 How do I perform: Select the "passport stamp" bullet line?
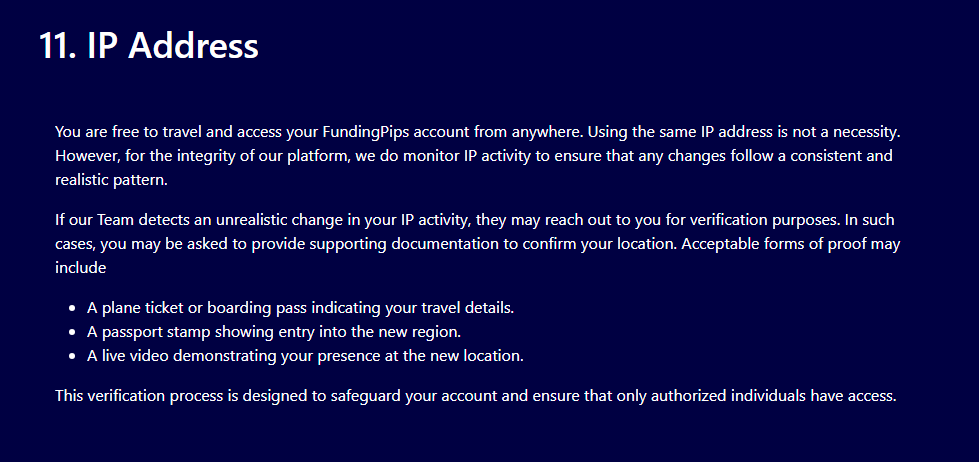pyautogui.click(x=273, y=332)
